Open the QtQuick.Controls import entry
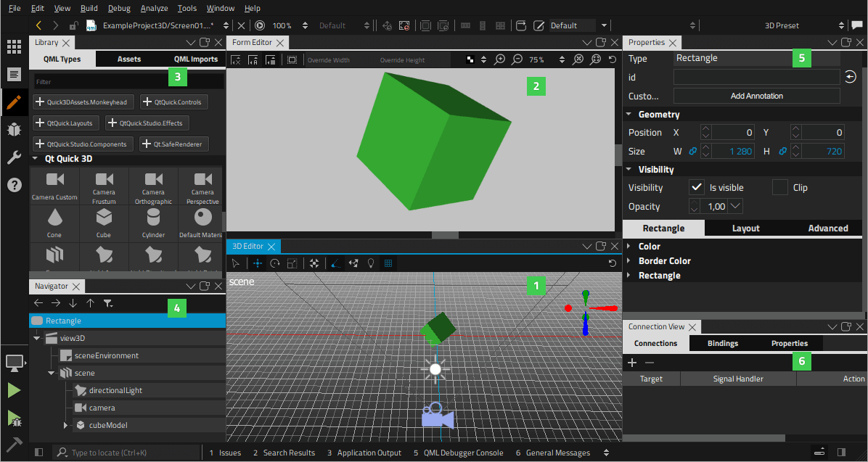Image resolution: width=868 pixels, height=462 pixels. [x=173, y=102]
